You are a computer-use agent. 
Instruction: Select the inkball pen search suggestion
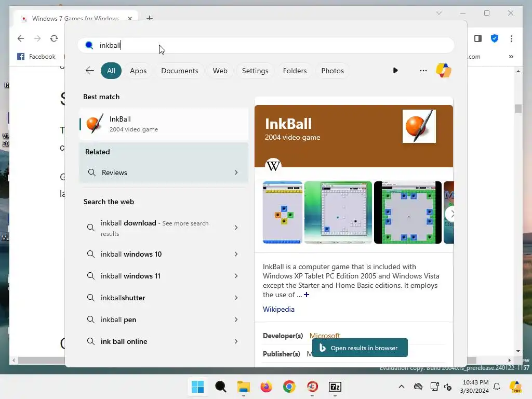point(164,320)
